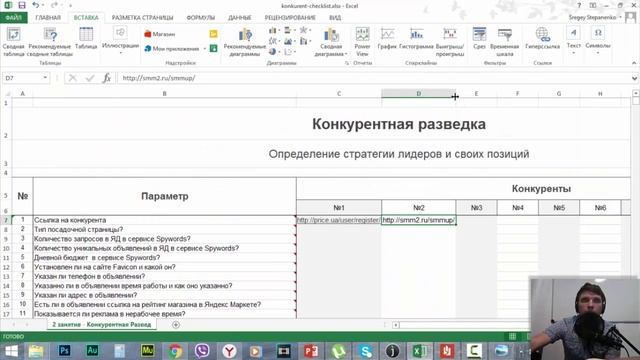This screenshot has height=360, width=640.
Task: Open PowerPoint from the taskbar
Action: [x=311, y=351]
